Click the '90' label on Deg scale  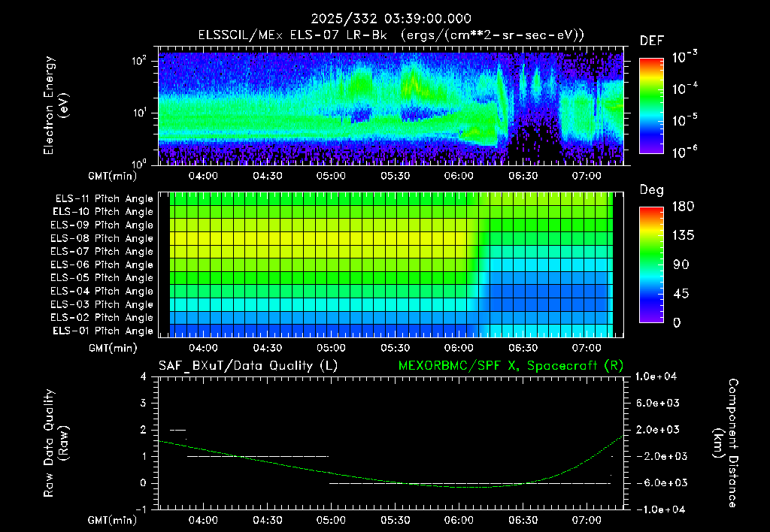coord(681,265)
